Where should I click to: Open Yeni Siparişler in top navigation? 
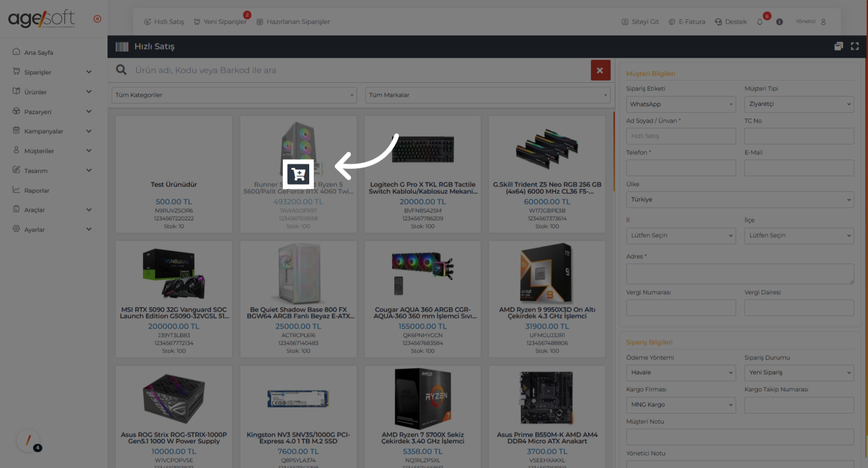[x=221, y=22]
